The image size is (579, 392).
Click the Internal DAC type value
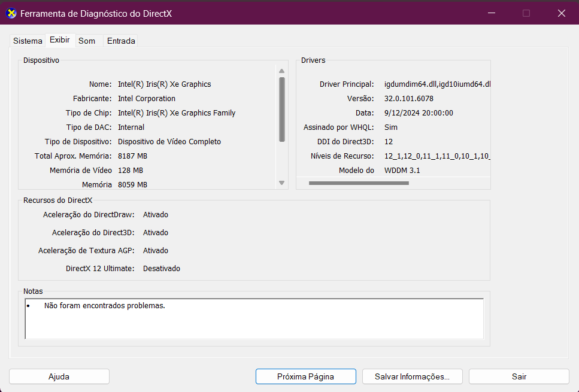131,127
